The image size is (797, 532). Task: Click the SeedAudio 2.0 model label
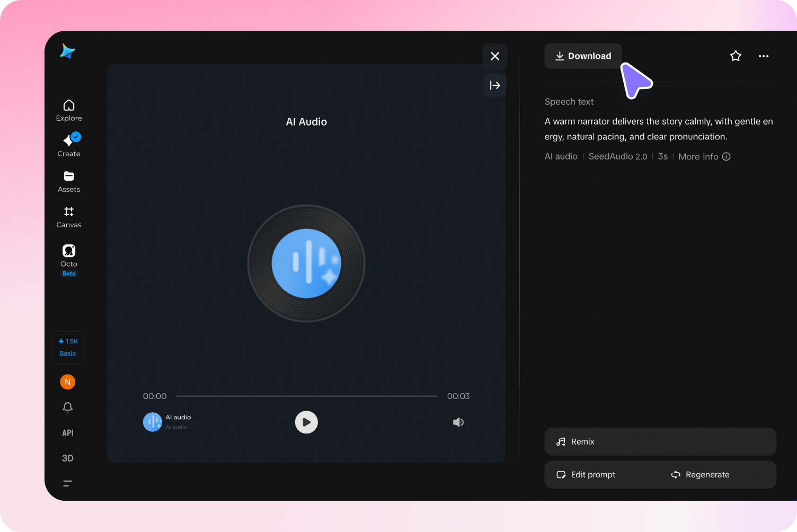618,156
